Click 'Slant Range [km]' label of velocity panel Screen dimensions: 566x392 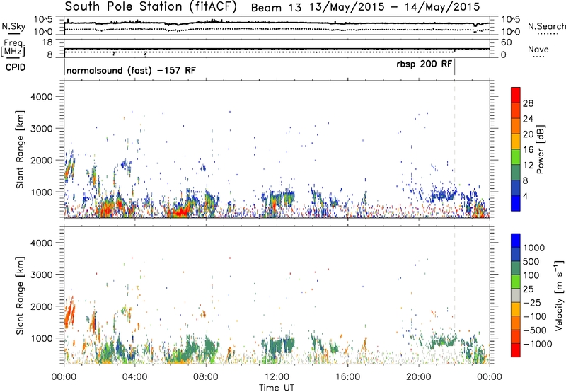[x=20, y=295]
